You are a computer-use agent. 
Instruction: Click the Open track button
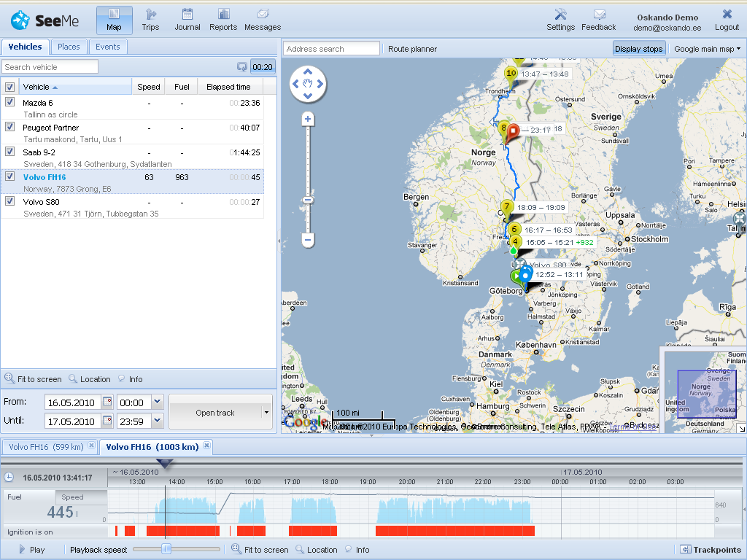point(215,413)
